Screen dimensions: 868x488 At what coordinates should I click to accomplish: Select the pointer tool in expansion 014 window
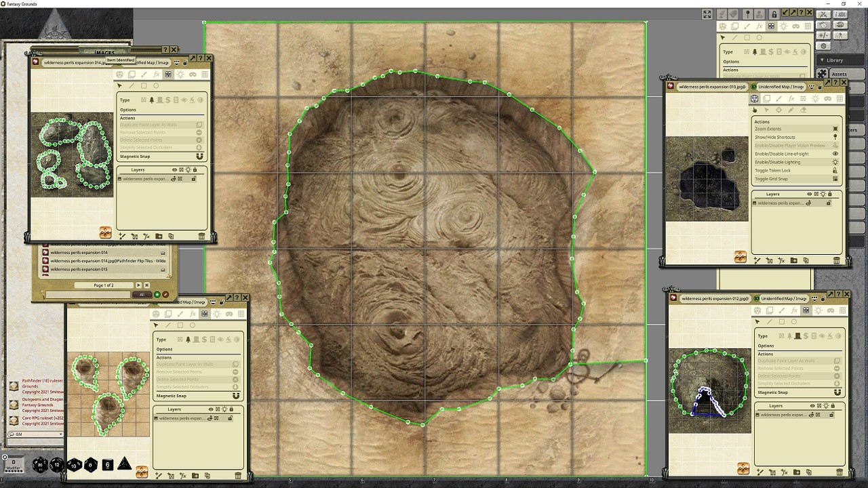[x=120, y=86]
